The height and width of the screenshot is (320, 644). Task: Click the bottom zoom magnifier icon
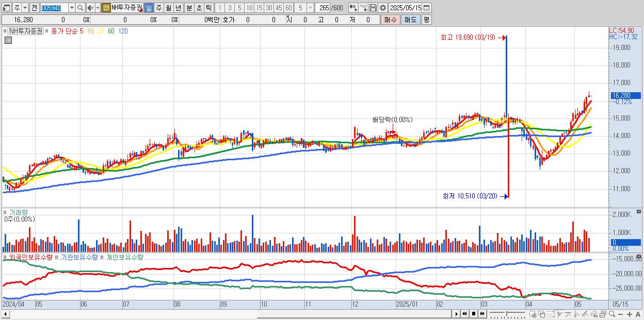[612, 314]
